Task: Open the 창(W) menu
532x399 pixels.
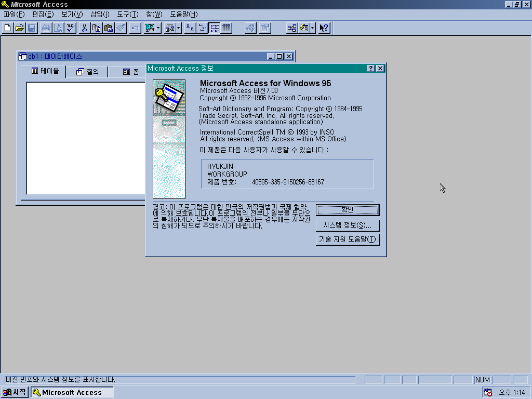Action: [154, 14]
